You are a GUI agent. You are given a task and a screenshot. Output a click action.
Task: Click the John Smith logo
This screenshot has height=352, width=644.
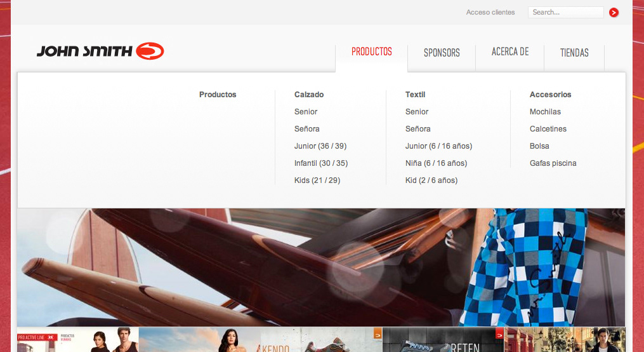coord(100,51)
